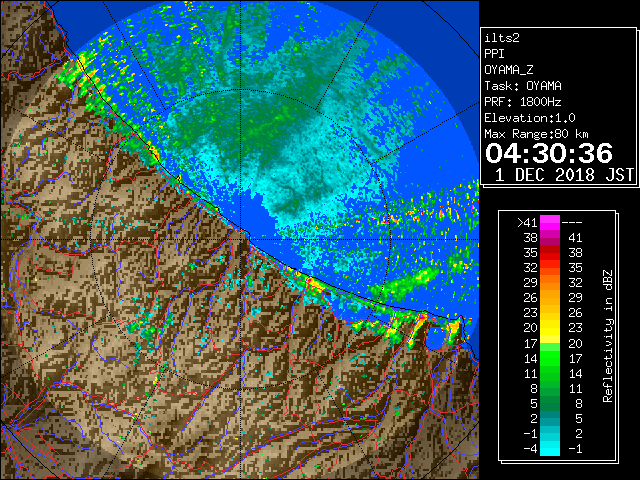Click the 04:30:36 timestamp

(x=549, y=153)
